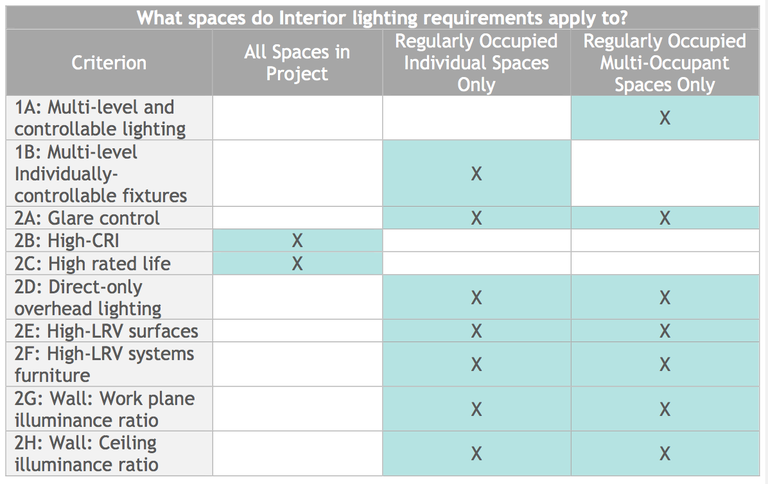The height and width of the screenshot is (484, 768).
Task: Select the 2C High rated life label
Action: click(x=92, y=264)
